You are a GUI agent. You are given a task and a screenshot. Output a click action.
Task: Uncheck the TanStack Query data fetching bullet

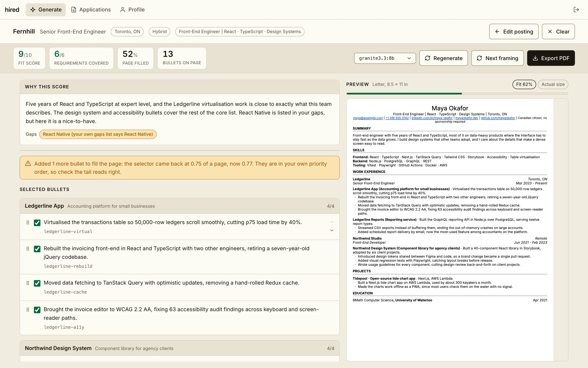[x=37, y=283]
